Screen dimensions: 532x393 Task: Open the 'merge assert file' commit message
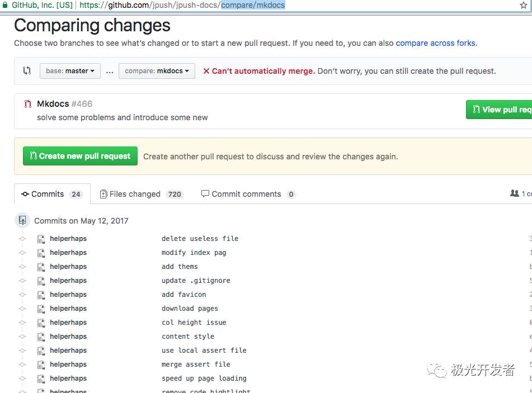(196, 364)
